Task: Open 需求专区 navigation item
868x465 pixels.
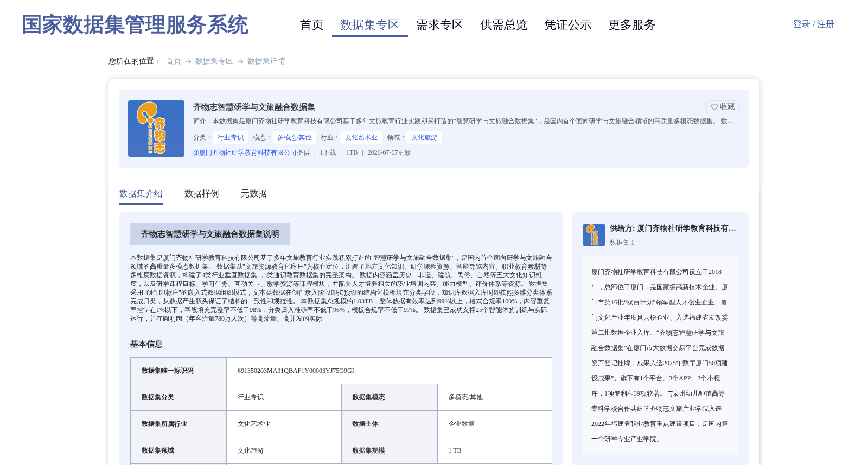Action: [440, 25]
